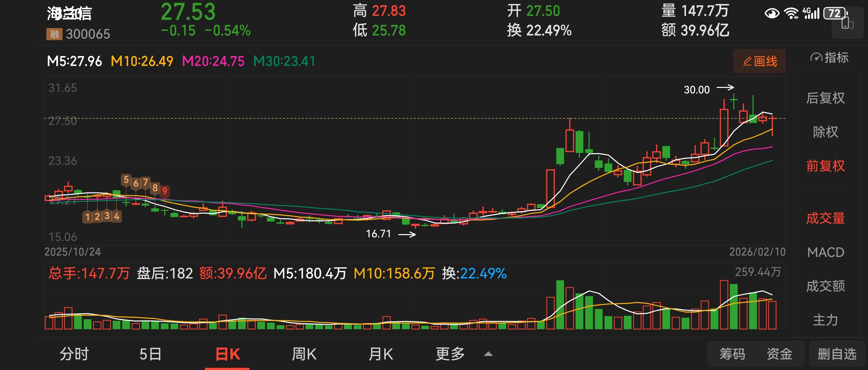Tap chart marker number 9 badge
Viewport: 868px width, 370px height.
(165, 191)
